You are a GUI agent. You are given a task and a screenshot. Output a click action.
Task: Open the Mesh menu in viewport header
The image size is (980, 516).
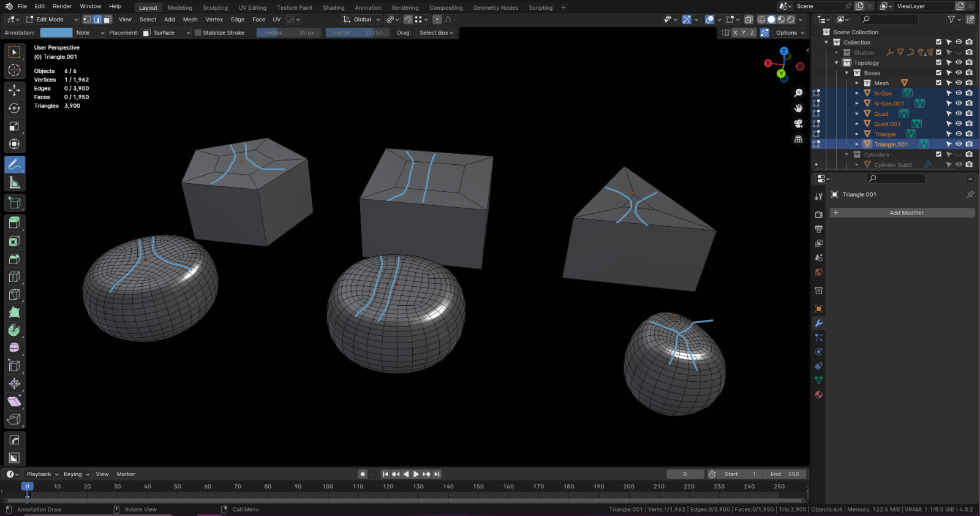190,20
